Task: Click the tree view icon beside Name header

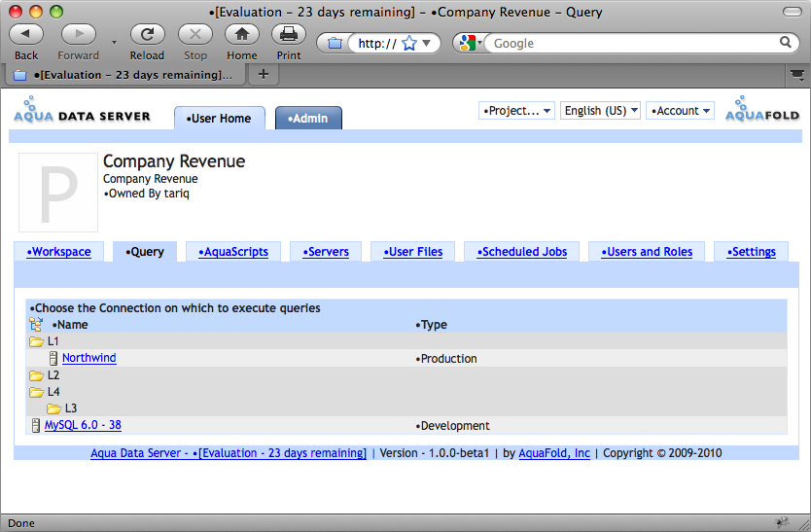Action: pos(36,325)
